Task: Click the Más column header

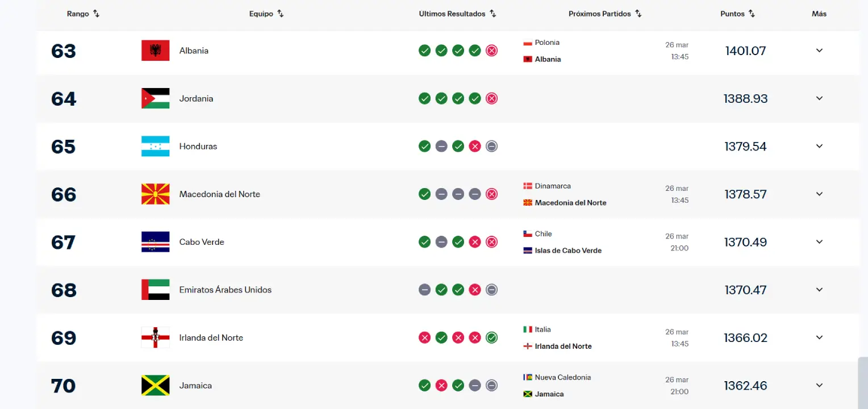Action: coord(819,14)
